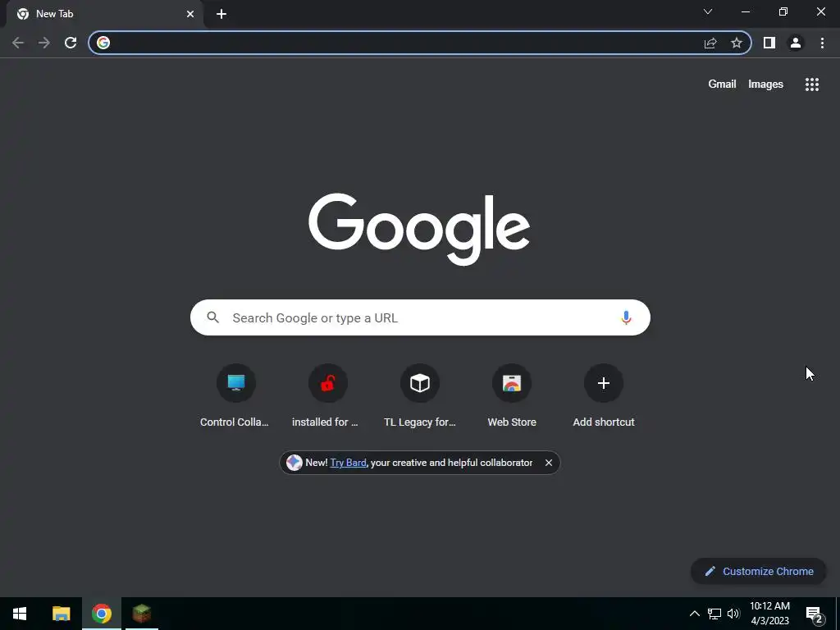Click the Google logo
Screen dimensions: 840x630
pyautogui.click(x=419, y=230)
